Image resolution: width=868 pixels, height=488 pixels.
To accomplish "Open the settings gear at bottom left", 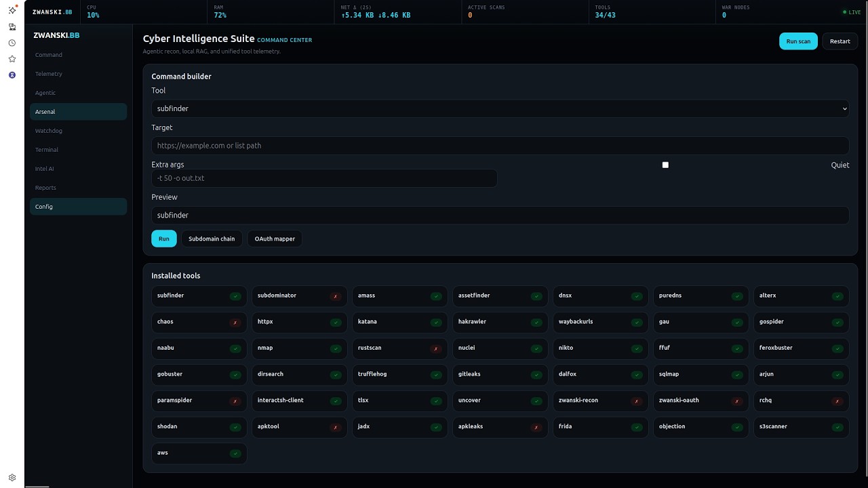I will tap(12, 478).
